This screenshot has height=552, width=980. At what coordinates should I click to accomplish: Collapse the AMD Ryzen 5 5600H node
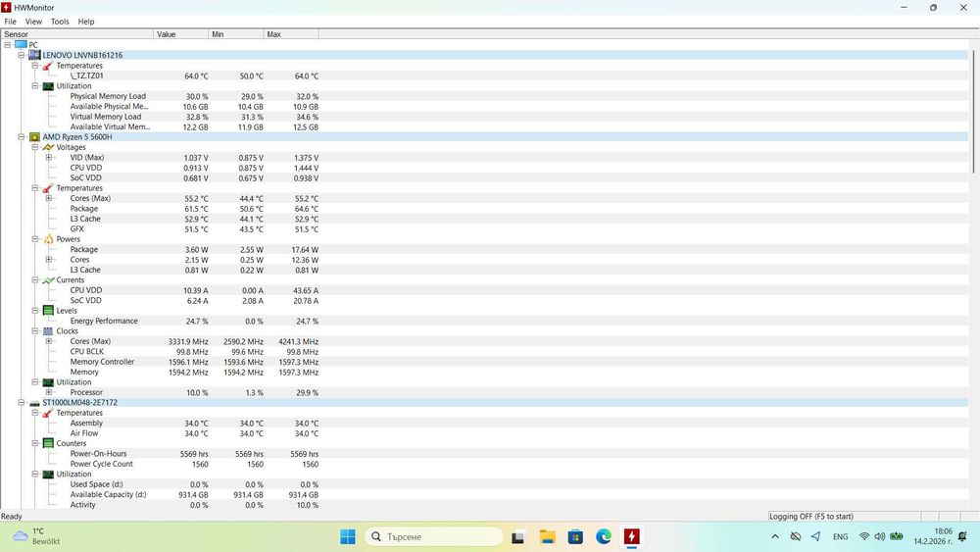22,137
